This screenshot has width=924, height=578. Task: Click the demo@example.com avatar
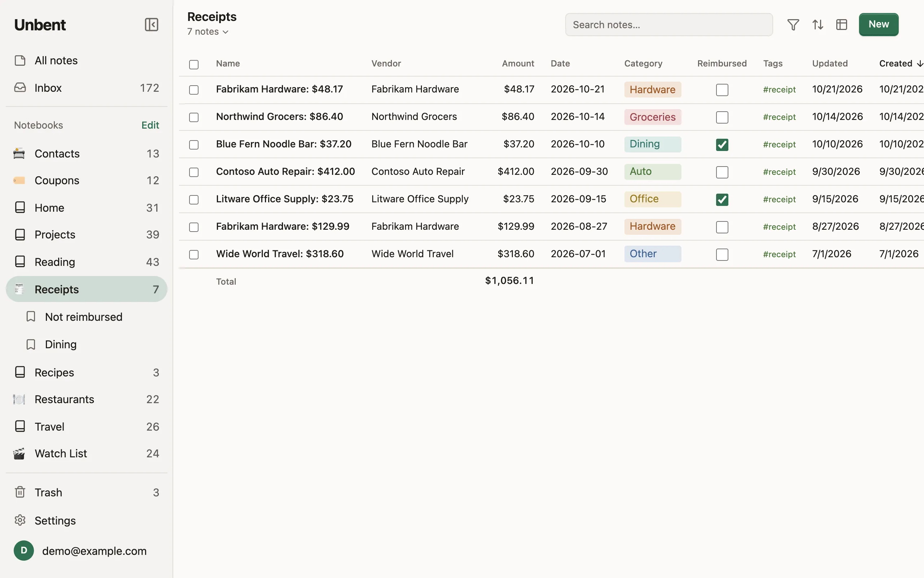(x=24, y=551)
